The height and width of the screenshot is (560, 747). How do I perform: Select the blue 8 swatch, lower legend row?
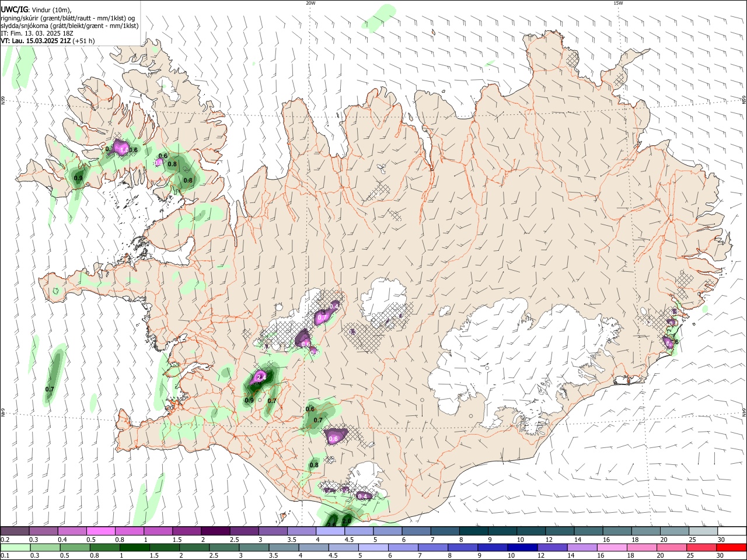(463, 547)
